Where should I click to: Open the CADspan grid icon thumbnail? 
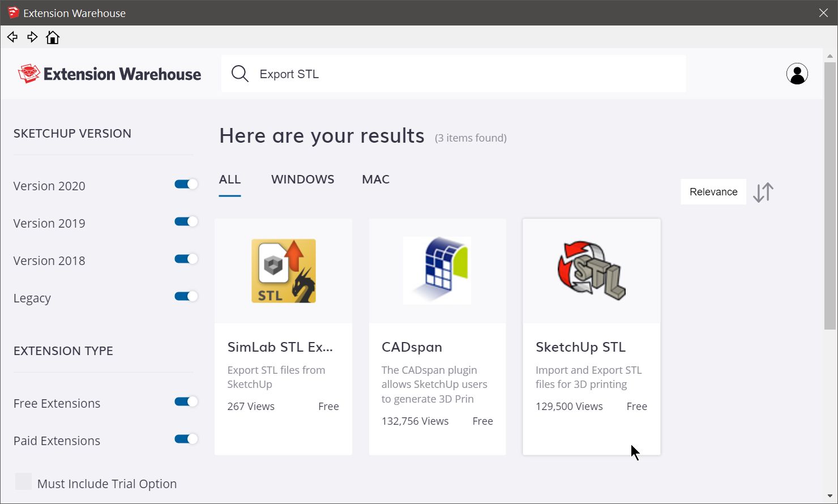(x=437, y=271)
